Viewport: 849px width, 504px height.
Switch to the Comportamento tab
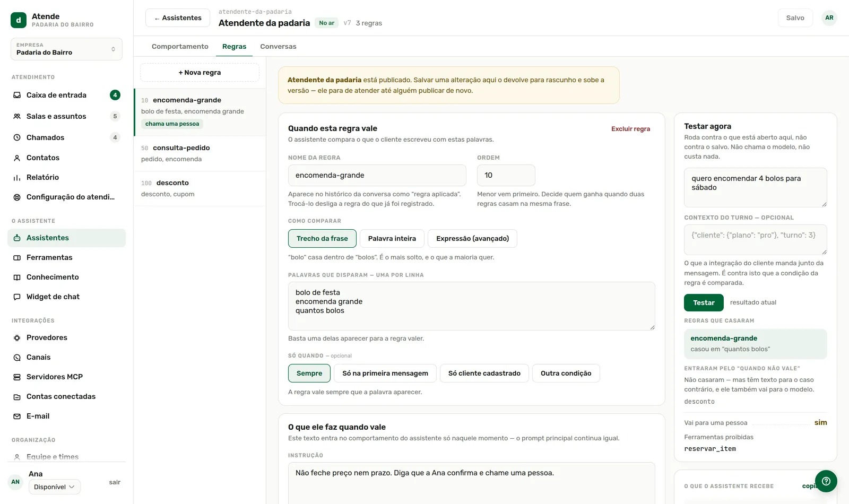(180, 46)
